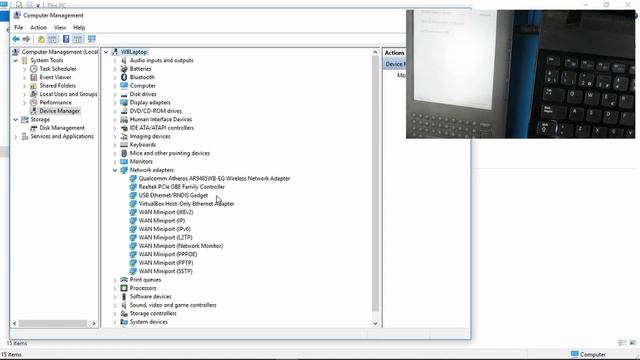Expand Sound, video and game controllers
640x360 pixels.
(x=115, y=305)
